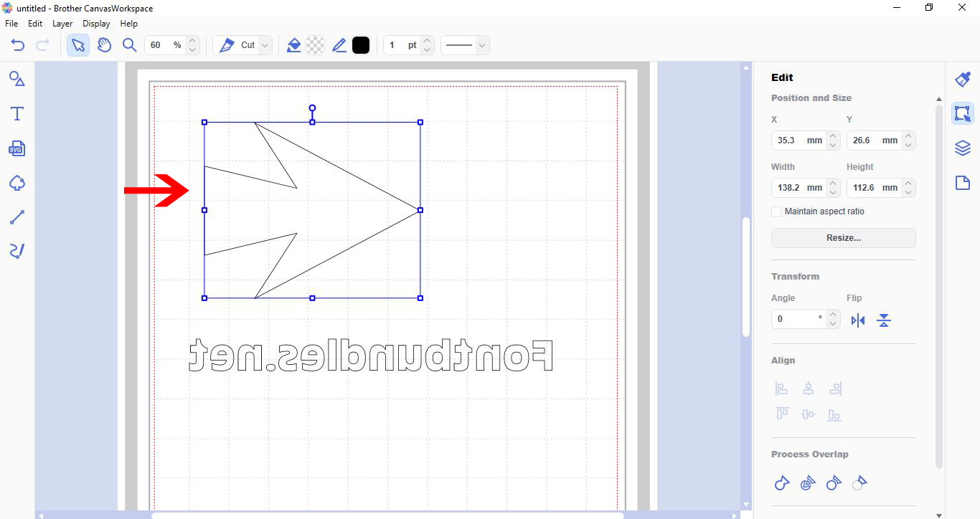Click the rotation handle above the arrow shape
The image size is (980, 519).
pyautogui.click(x=312, y=108)
